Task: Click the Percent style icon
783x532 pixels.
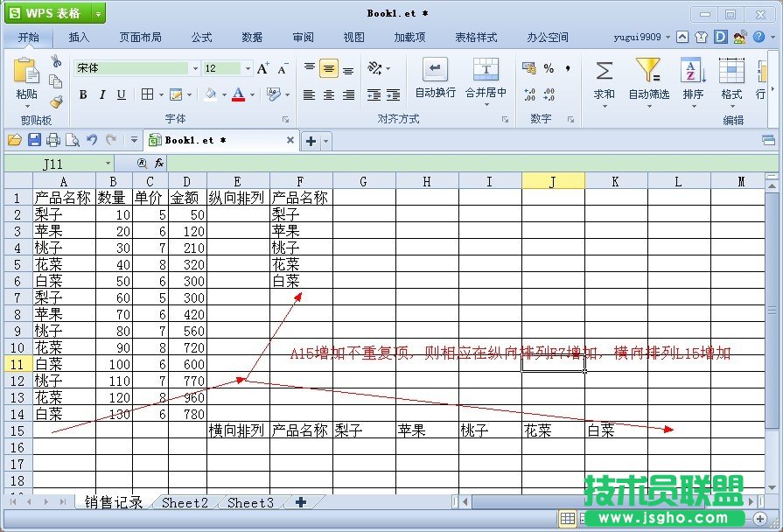Action: [549, 68]
